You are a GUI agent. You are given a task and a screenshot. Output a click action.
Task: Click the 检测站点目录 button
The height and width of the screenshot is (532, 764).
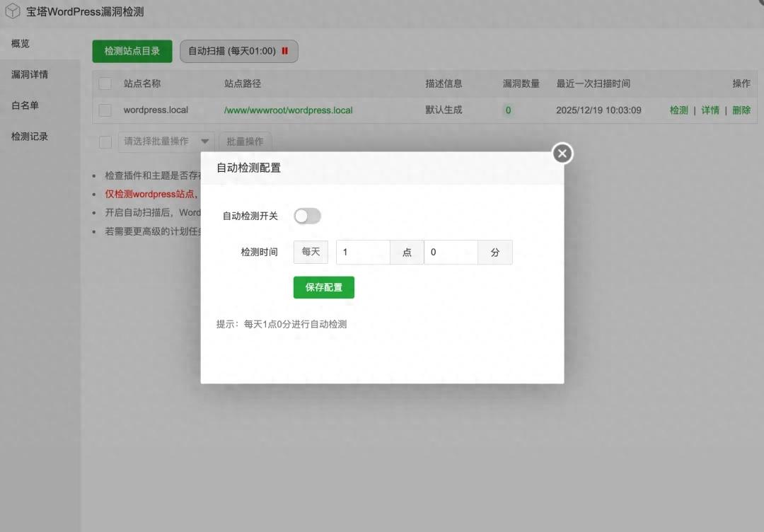[x=132, y=51]
